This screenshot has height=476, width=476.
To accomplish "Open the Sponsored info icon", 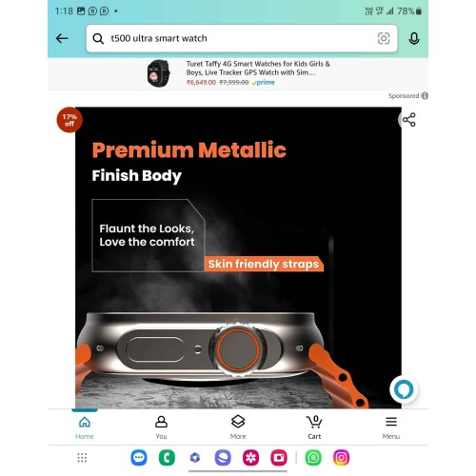I will [425, 96].
